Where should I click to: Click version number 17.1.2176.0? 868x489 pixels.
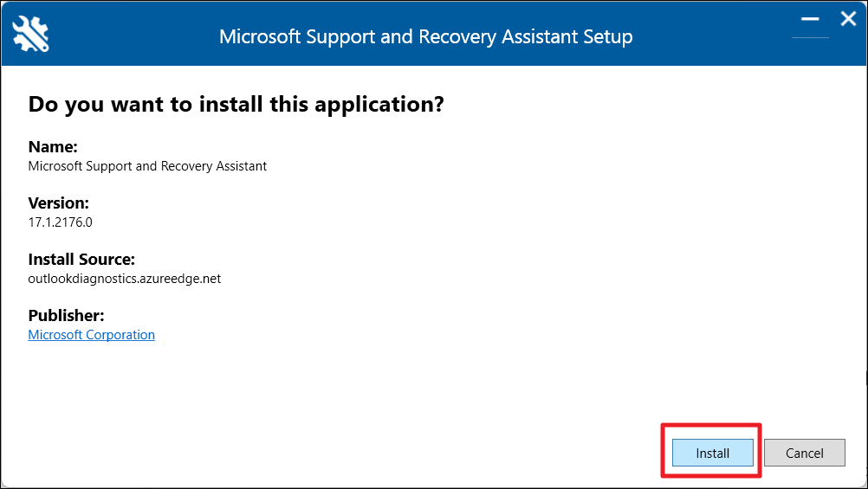[60, 222]
